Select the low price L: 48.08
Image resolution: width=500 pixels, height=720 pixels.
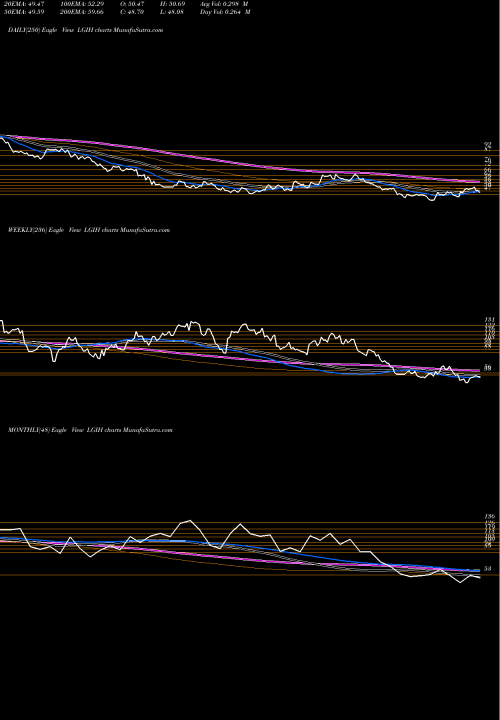[x=170, y=12]
